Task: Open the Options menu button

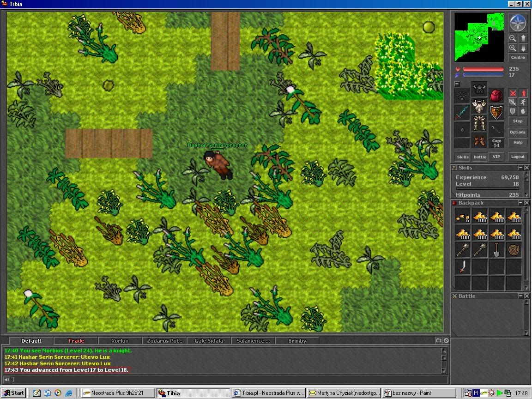Action: pos(518,132)
